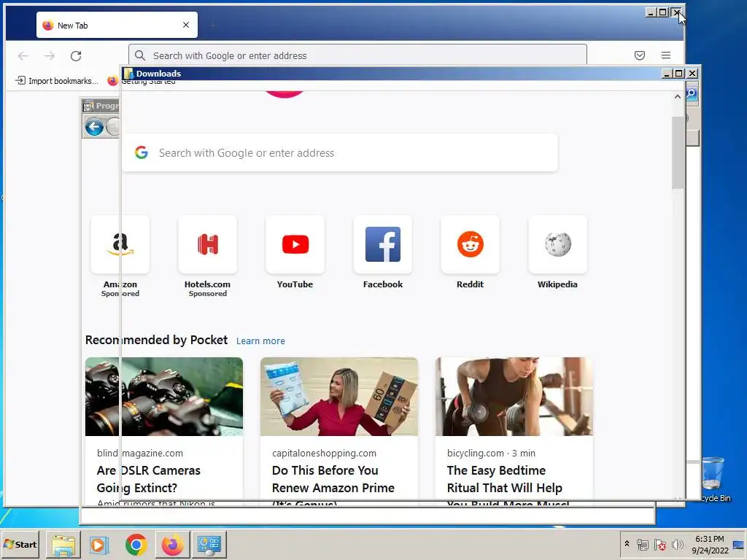Click the Recycle Bin desktop icon
Screen dimensions: 747x560
click(713, 478)
